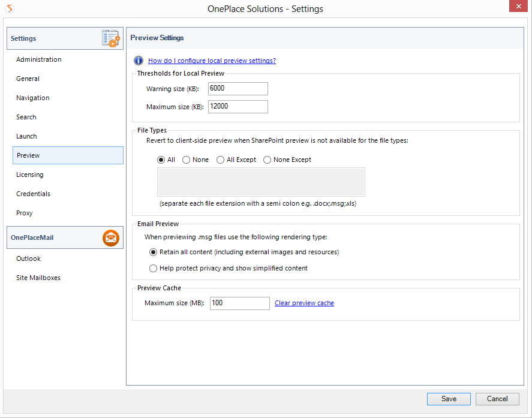Screen dimensions: 532x418
Task: Choose the None Except radio option
Action: click(267, 160)
